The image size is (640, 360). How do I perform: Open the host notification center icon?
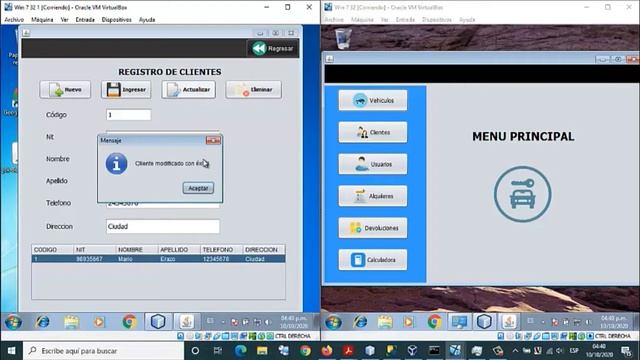pos(626,351)
